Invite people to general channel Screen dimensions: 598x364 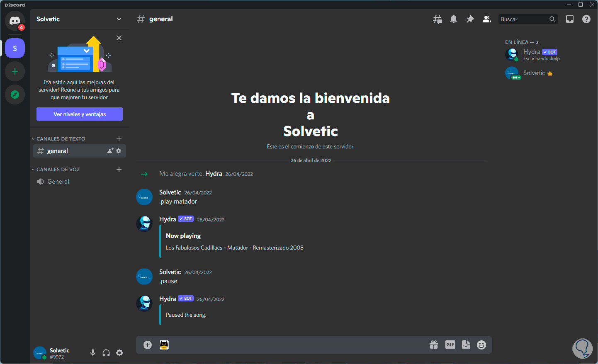pyautogui.click(x=110, y=151)
